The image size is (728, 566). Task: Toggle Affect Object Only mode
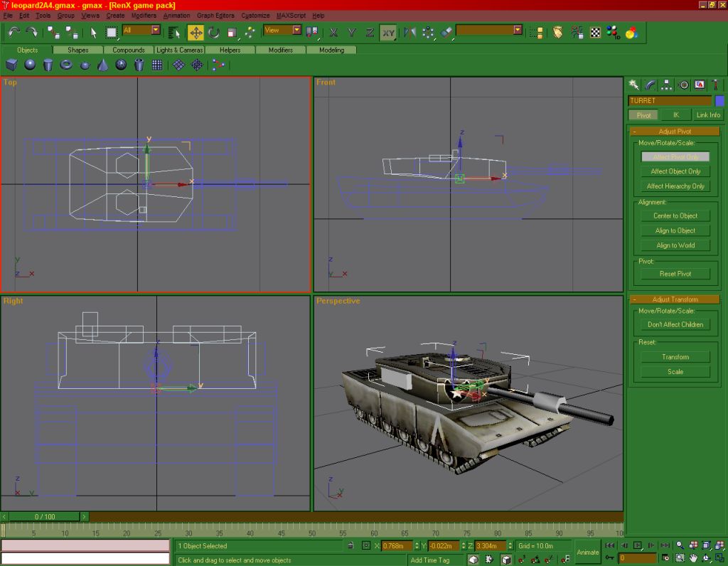[x=675, y=171]
